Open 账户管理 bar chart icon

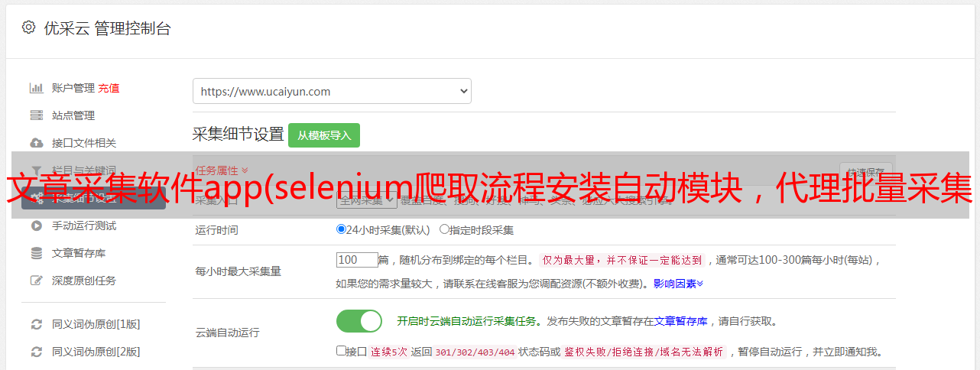point(36,88)
